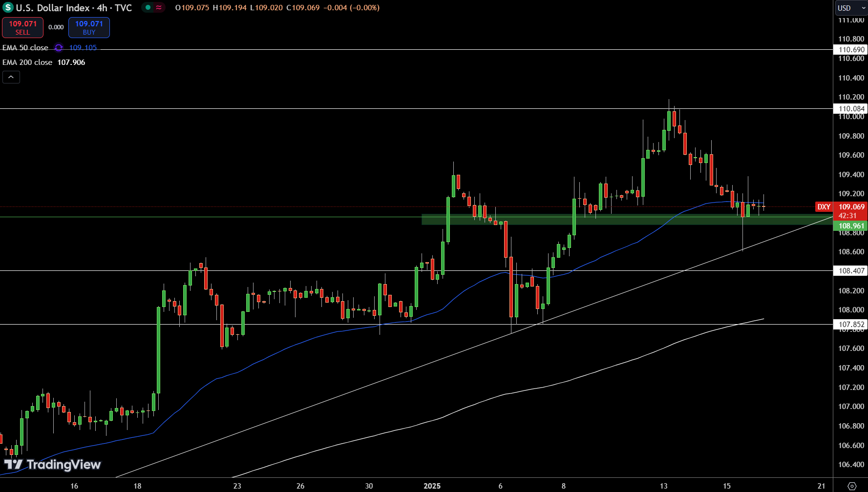Click the 13 date label on time axis

tap(663, 486)
